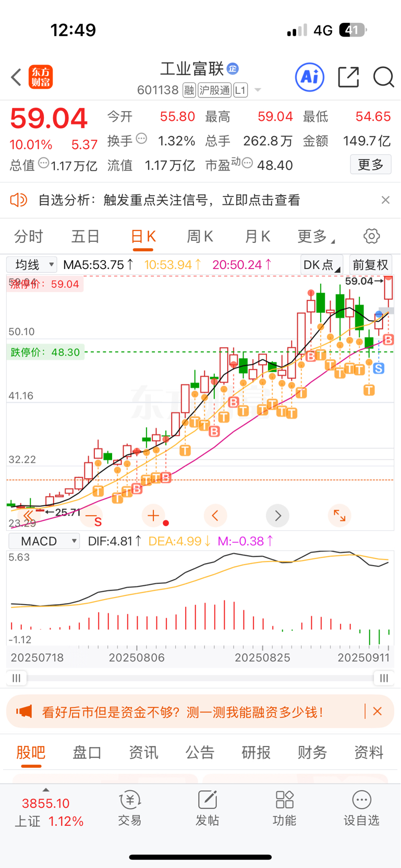Tap the info icon next to 市盈
This screenshot has width=401, height=868.
click(248, 163)
